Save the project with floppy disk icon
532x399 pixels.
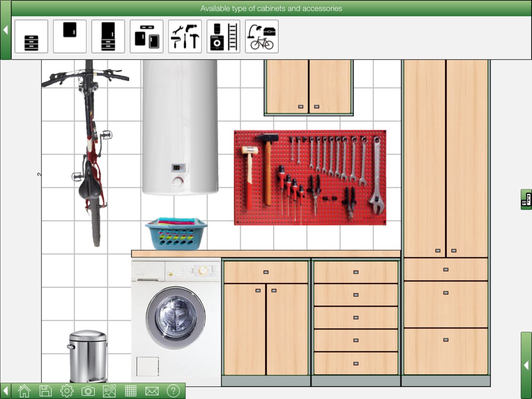point(45,390)
